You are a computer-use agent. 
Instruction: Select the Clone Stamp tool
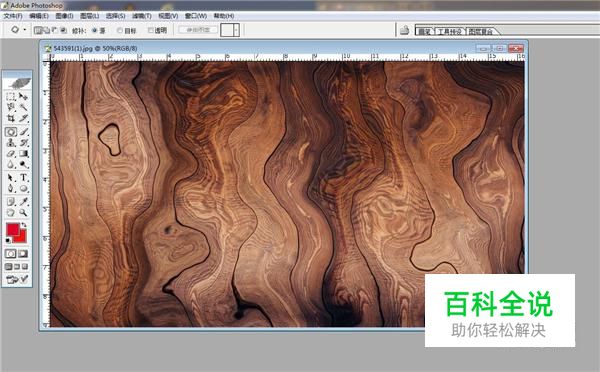pos(11,143)
